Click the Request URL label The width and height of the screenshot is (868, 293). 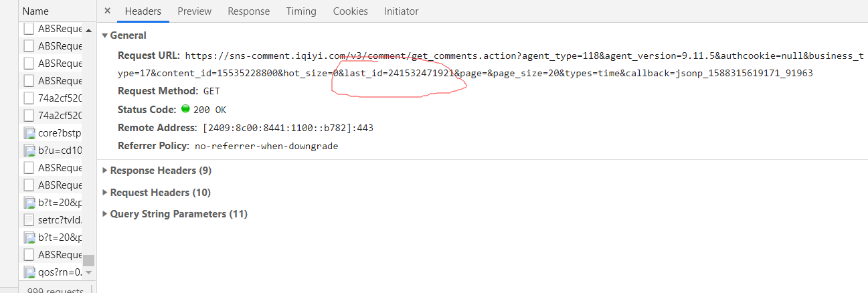pos(149,55)
